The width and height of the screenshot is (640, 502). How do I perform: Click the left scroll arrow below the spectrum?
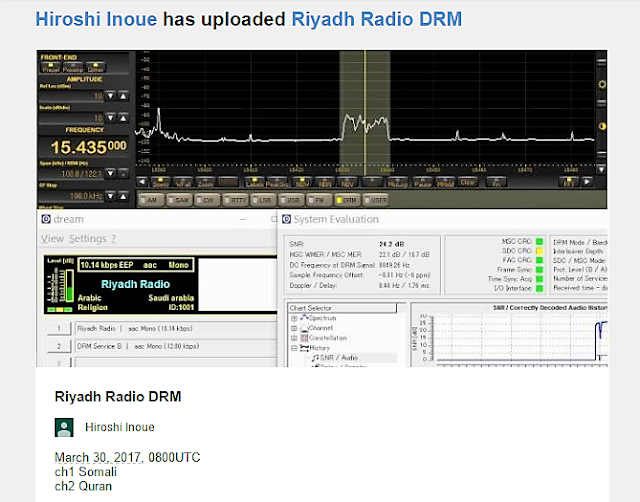click(x=142, y=182)
